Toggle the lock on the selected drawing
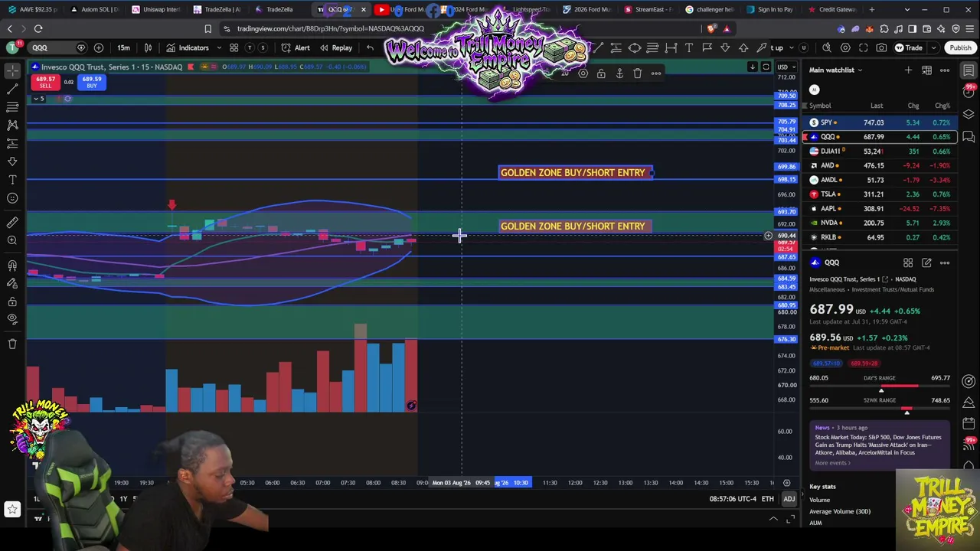The width and height of the screenshot is (980, 551). click(601, 73)
